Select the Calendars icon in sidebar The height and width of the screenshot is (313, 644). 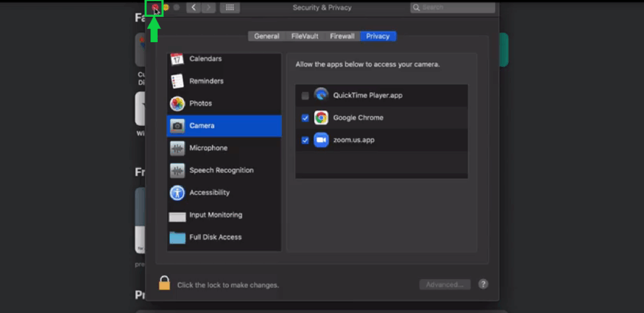click(x=177, y=59)
